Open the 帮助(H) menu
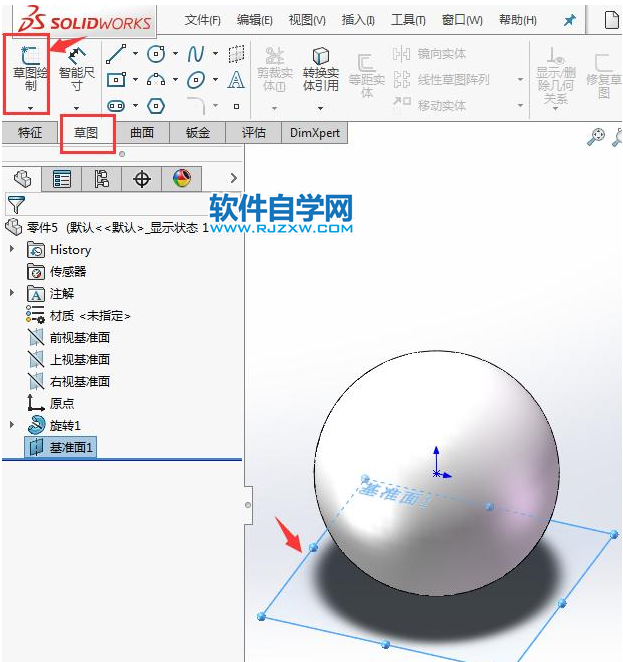This screenshot has width=623, height=662. (518, 20)
